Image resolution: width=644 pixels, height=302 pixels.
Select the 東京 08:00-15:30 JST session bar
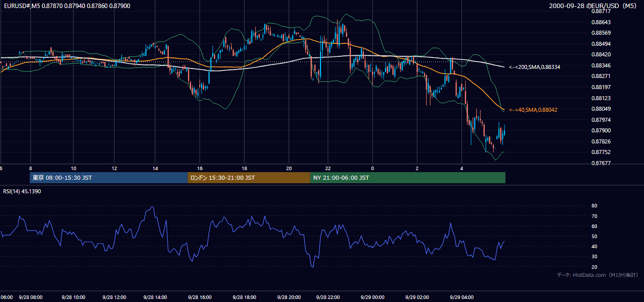[x=108, y=178]
